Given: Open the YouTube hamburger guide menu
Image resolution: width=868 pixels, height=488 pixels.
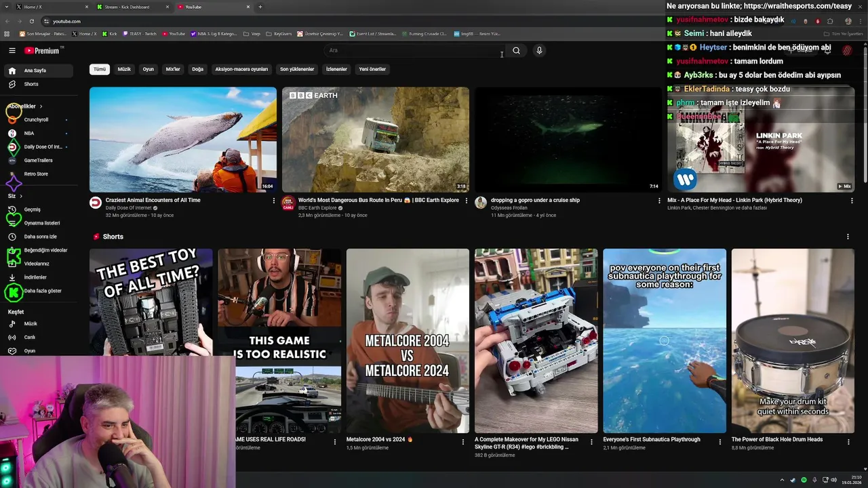Looking at the screenshot, I should click(12, 51).
